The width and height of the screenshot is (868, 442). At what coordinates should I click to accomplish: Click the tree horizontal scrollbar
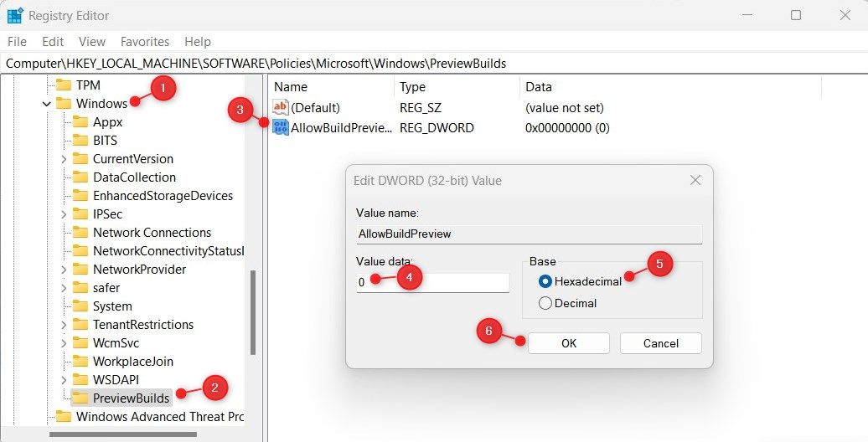(x=123, y=434)
